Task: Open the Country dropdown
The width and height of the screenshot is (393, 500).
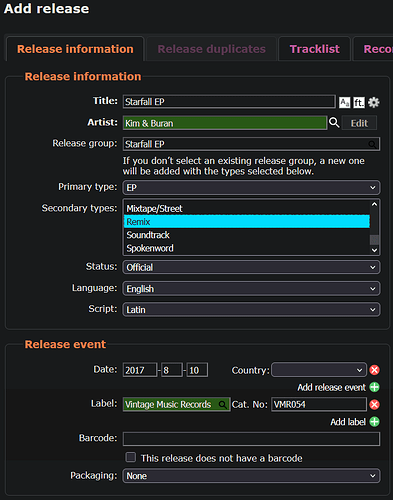Action: click(319, 370)
